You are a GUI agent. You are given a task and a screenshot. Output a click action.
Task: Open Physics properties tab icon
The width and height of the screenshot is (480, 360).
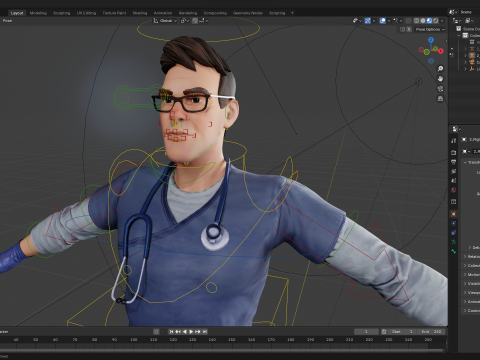point(453,223)
